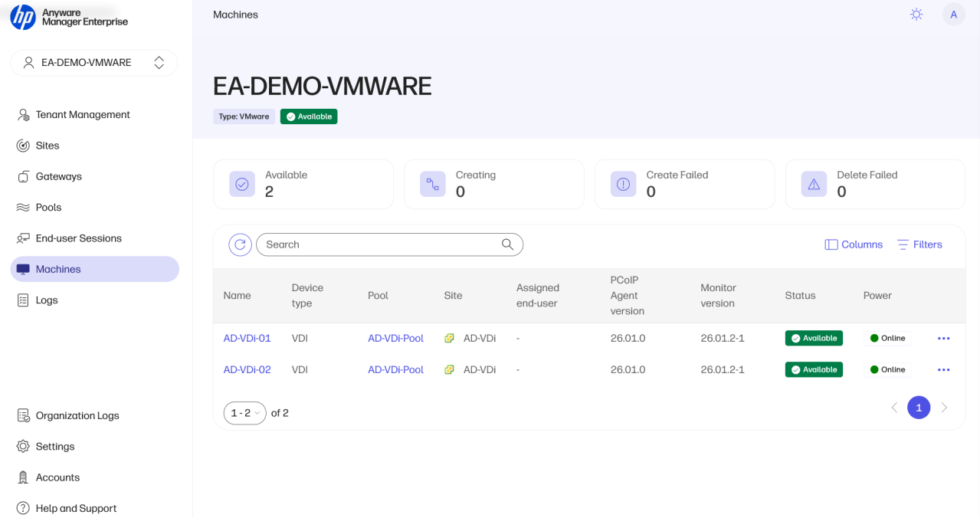980x518 pixels.
Task: Click the Create Failed status card icon
Action: [623, 184]
